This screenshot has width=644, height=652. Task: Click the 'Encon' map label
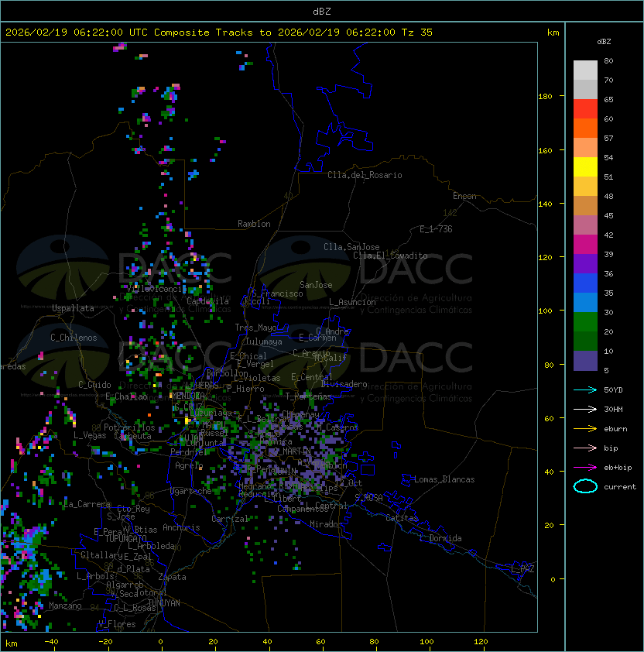464,196
